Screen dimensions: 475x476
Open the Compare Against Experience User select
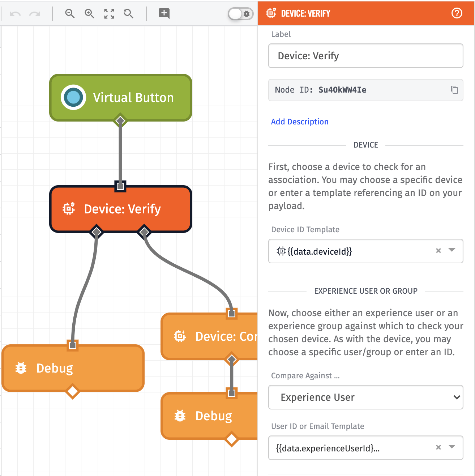[365, 397]
